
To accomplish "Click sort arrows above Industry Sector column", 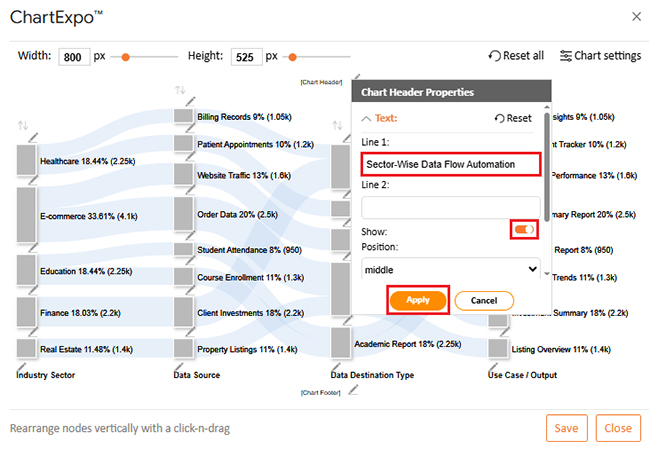I will point(23,125).
